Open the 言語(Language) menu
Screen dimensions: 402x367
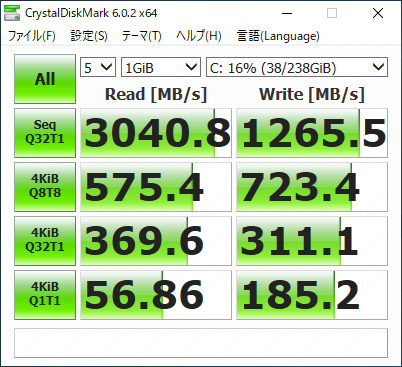[278, 36]
